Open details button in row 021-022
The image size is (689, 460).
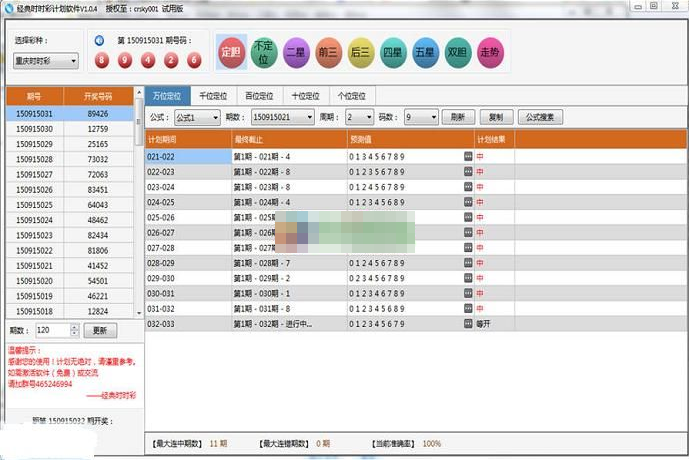(467, 157)
